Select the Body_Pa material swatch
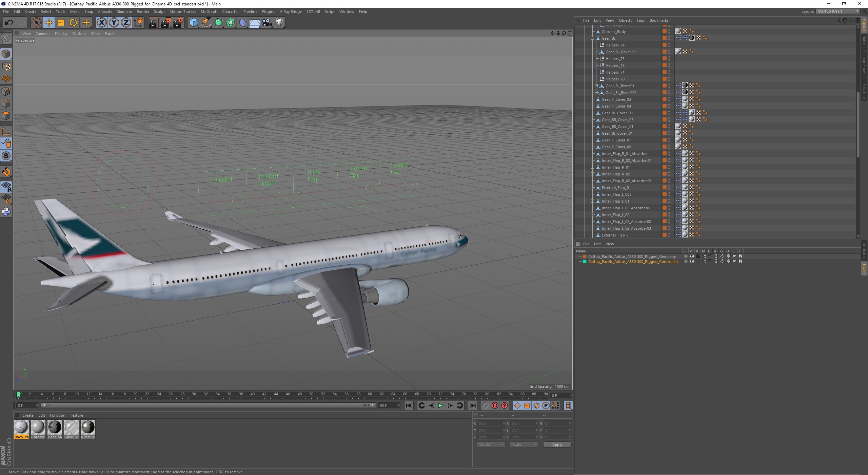The height and width of the screenshot is (475, 868). pos(21,430)
